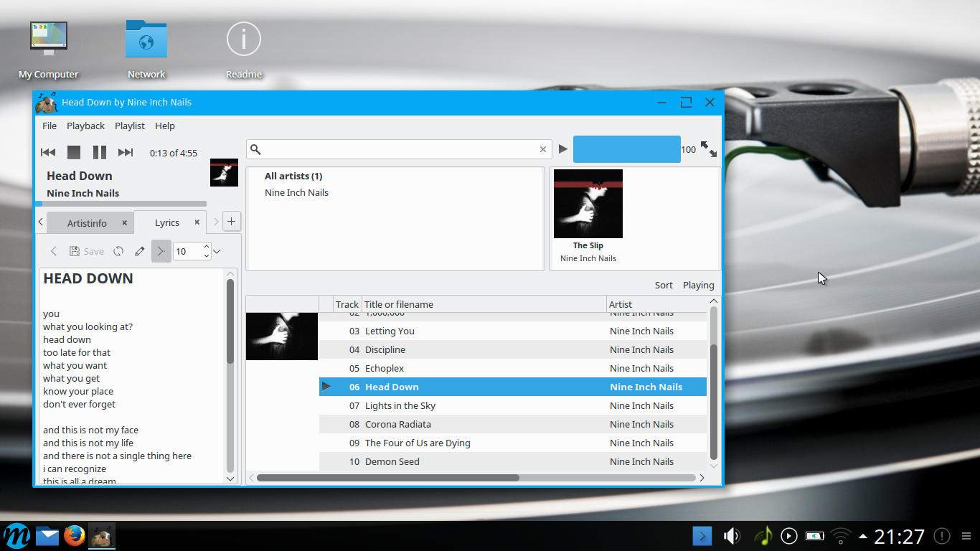Screen dimensions: 980x551
Task: Select track 05 Echoplex
Action: pos(513,368)
